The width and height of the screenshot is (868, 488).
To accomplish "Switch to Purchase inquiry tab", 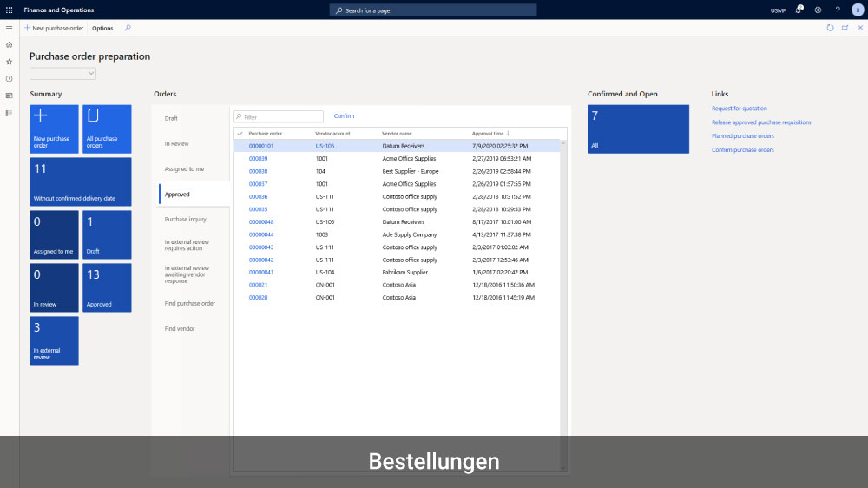I will [x=186, y=220].
